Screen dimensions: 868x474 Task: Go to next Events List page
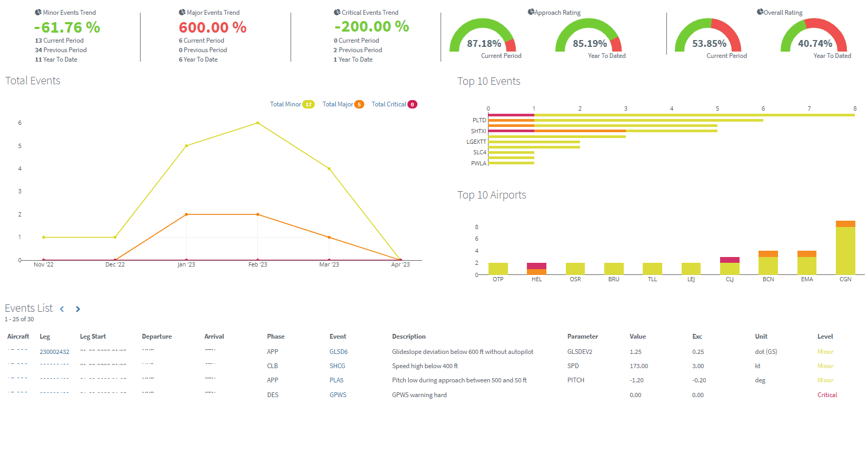(x=78, y=309)
